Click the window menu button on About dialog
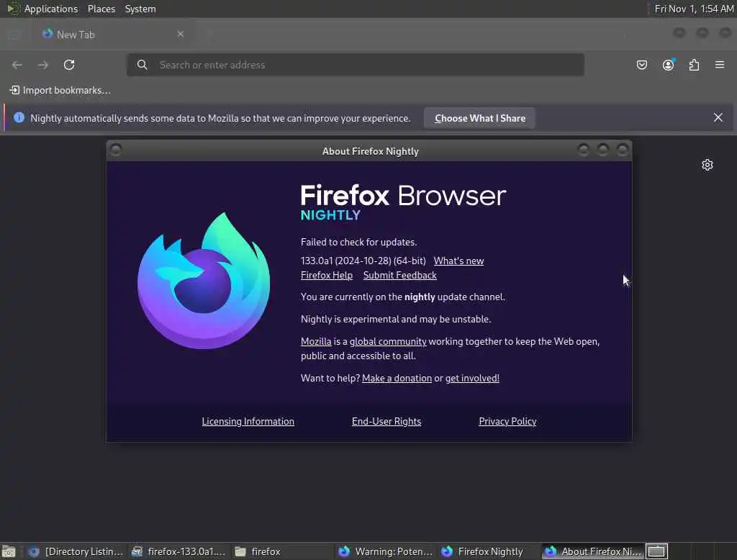Viewport: 737px width, 560px height. click(116, 150)
